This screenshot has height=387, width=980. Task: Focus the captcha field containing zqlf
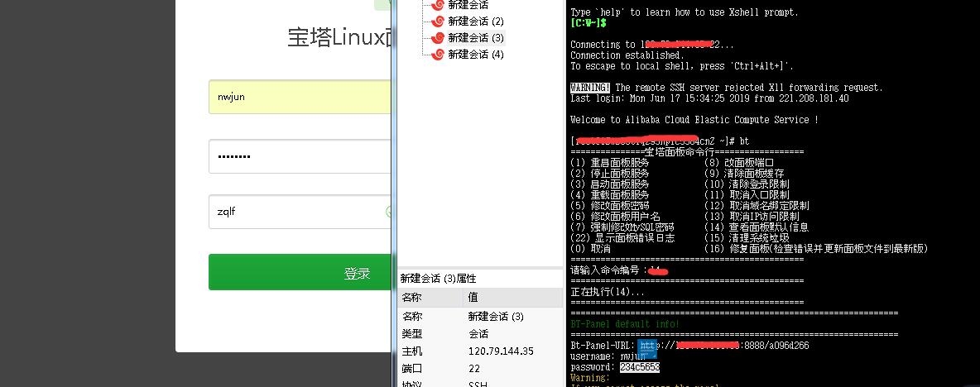click(x=300, y=212)
